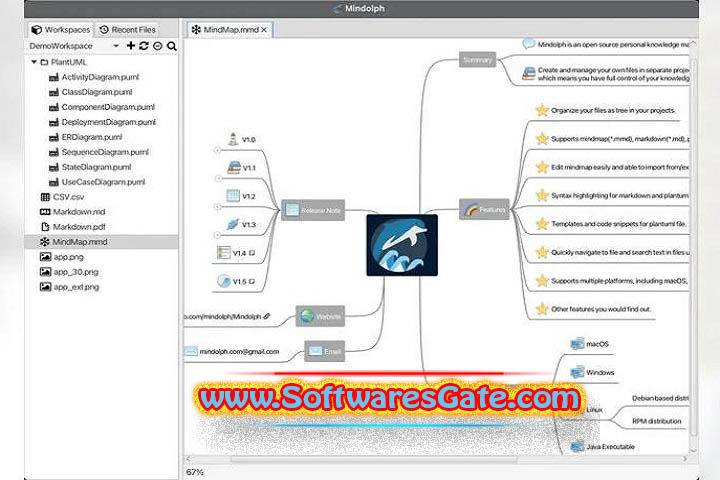Click the rocket icon beside V1.3
Viewport: 720px width, 480px height.
pos(233,224)
